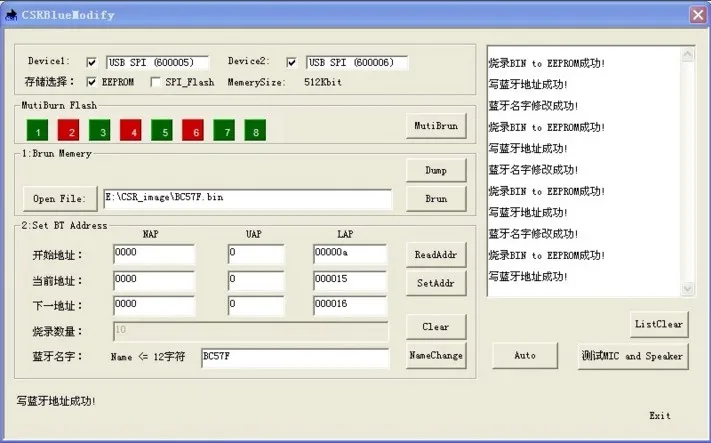This screenshot has height=443, width=711.
Task: Click the NameChange button
Action: coord(436,355)
